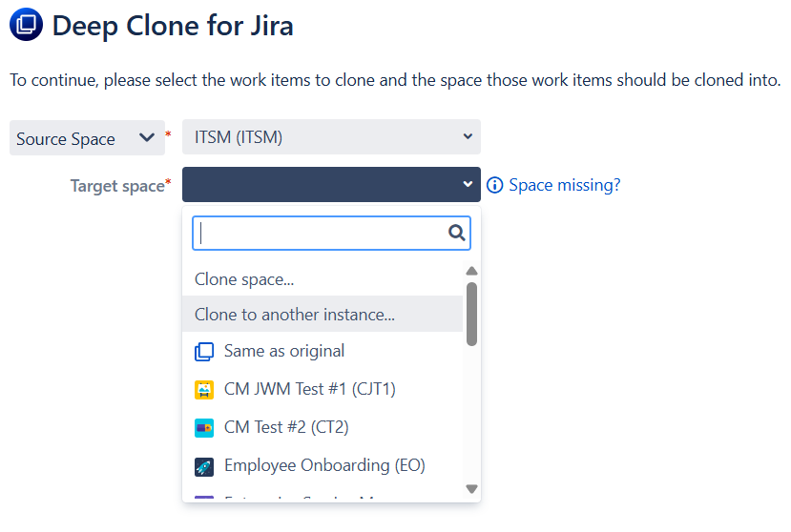Click the scrollbar down arrow in list
Viewport: 791px width, 532px height.
point(471,488)
